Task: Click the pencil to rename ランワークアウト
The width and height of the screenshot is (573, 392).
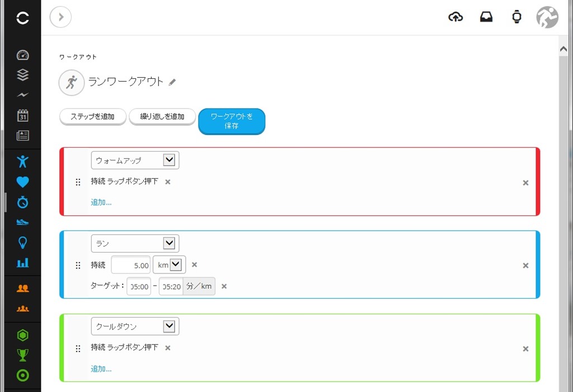Action: click(x=172, y=82)
